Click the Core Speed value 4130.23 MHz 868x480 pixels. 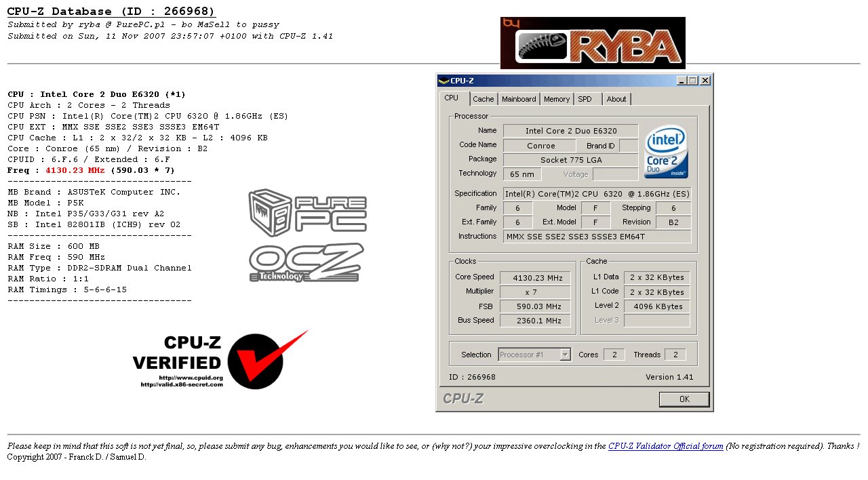(x=535, y=278)
